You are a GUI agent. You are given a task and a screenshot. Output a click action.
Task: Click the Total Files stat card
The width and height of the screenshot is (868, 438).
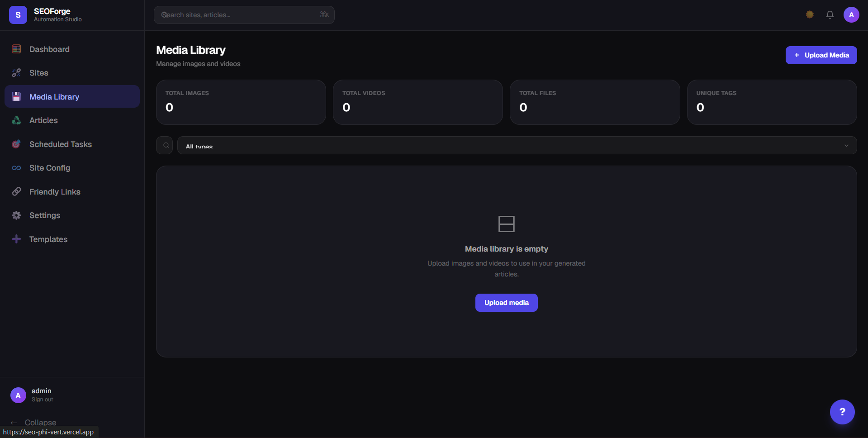point(595,102)
